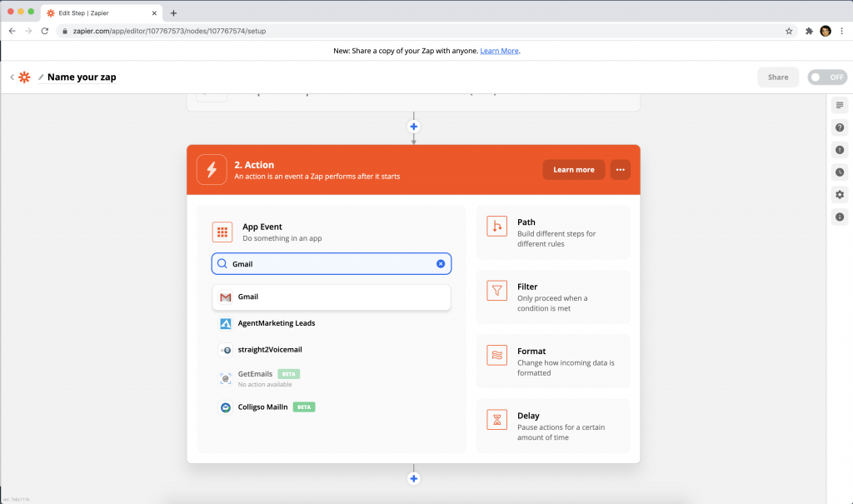Select straight2Voicemail result
Image resolution: width=853 pixels, height=504 pixels.
click(x=332, y=350)
